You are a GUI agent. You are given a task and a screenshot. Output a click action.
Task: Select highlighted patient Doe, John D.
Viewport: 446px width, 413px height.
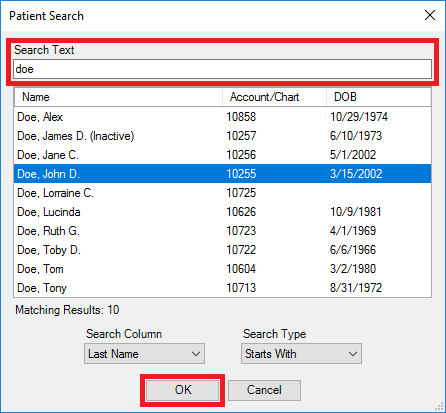[x=222, y=174]
